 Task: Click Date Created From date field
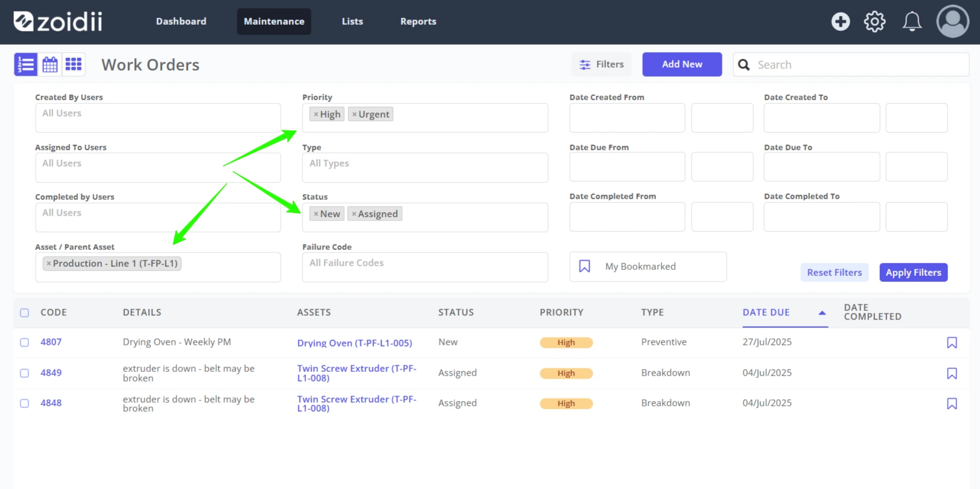[x=627, y=118]
